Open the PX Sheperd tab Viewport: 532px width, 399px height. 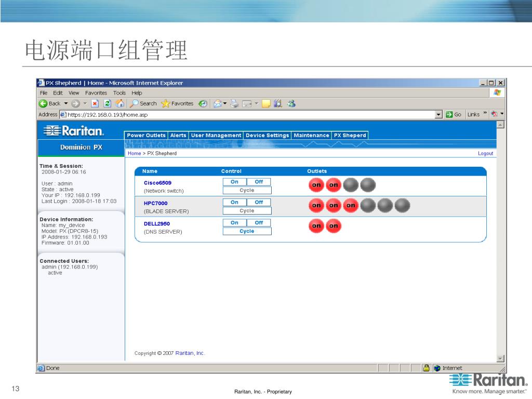[x=350, y=136]
